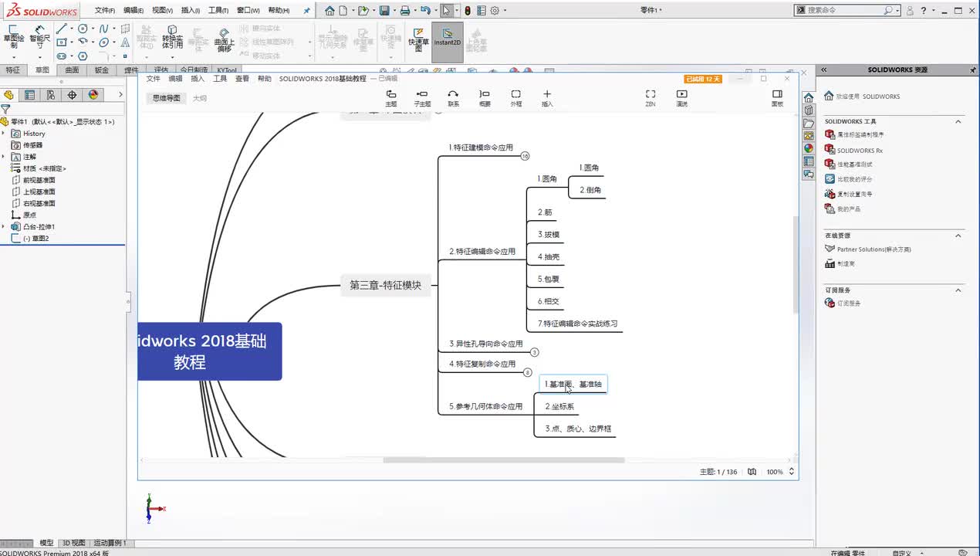Click the Save icon in top toolbar
980x556 pixels.
coord(385,11)
